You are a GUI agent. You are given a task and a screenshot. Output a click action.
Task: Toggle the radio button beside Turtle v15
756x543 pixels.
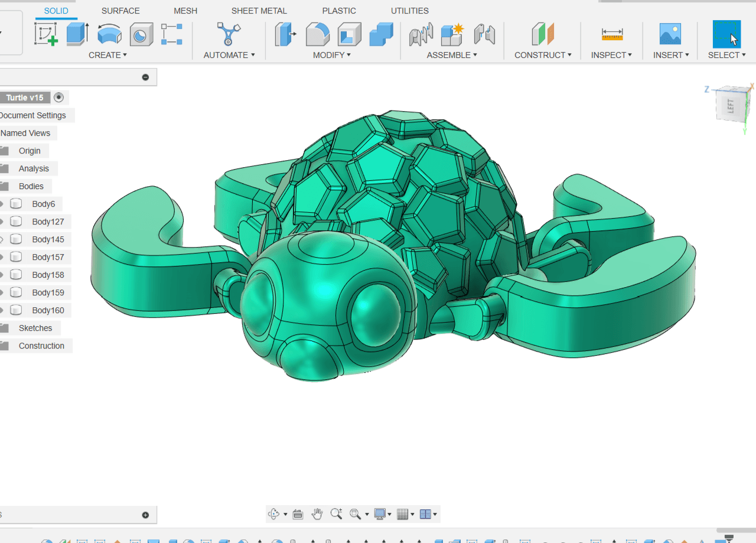(58, 97)
